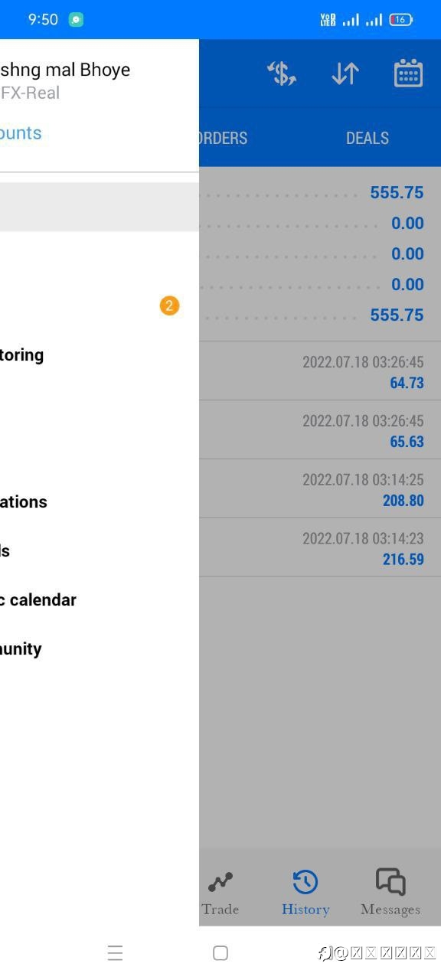Tap the Android home square icon
Screen dimensions: 441x980
click(x=220, y=953)
